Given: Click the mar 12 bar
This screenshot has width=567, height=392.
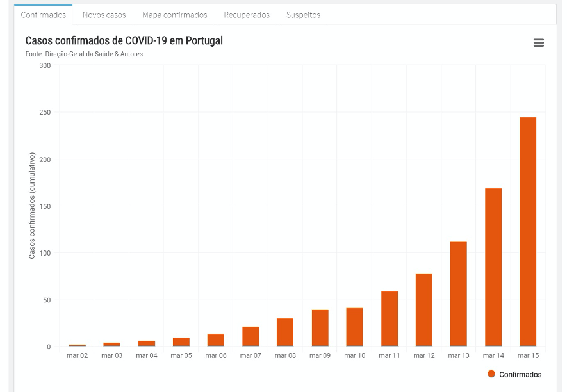Looking at the screenshot, I should [x=423, y=310].
